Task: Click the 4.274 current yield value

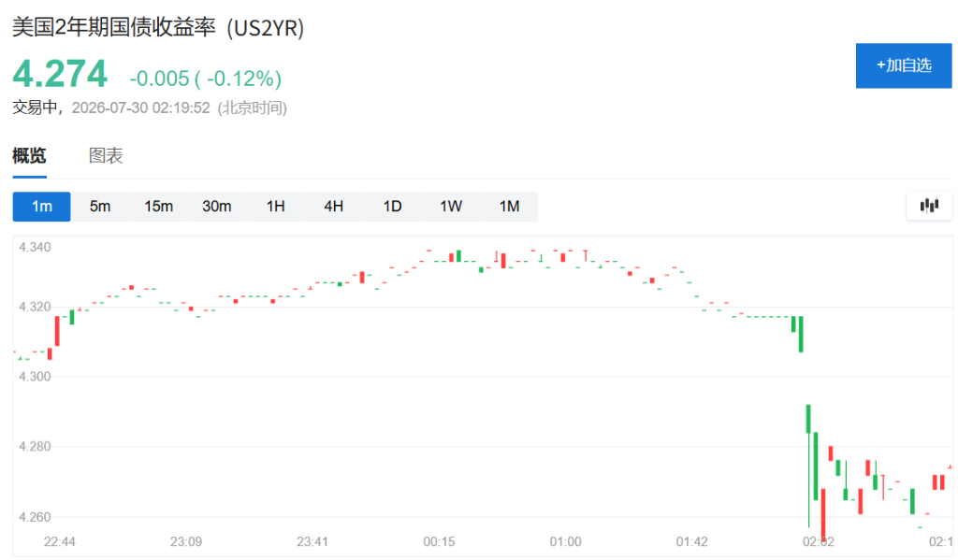Action: click(60, 74)
